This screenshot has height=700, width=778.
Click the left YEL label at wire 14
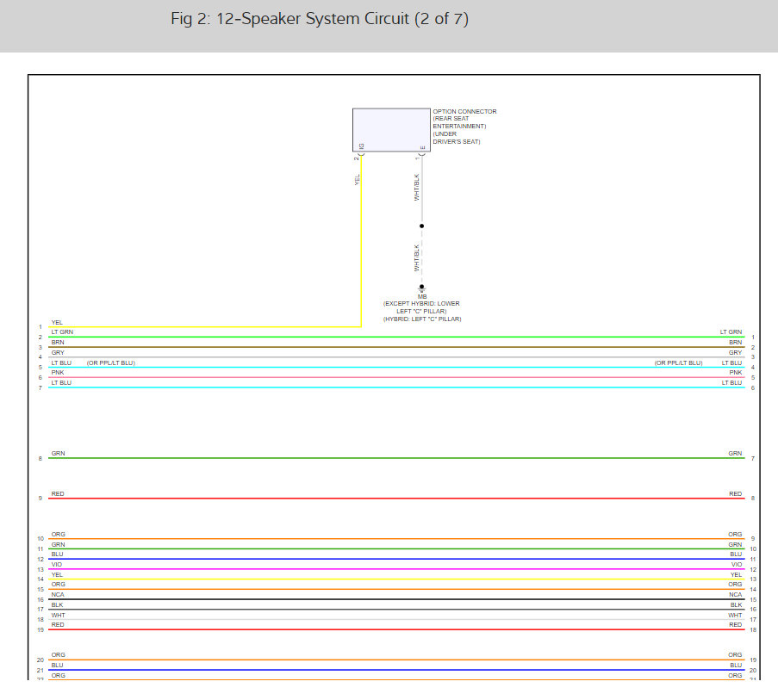57,574
